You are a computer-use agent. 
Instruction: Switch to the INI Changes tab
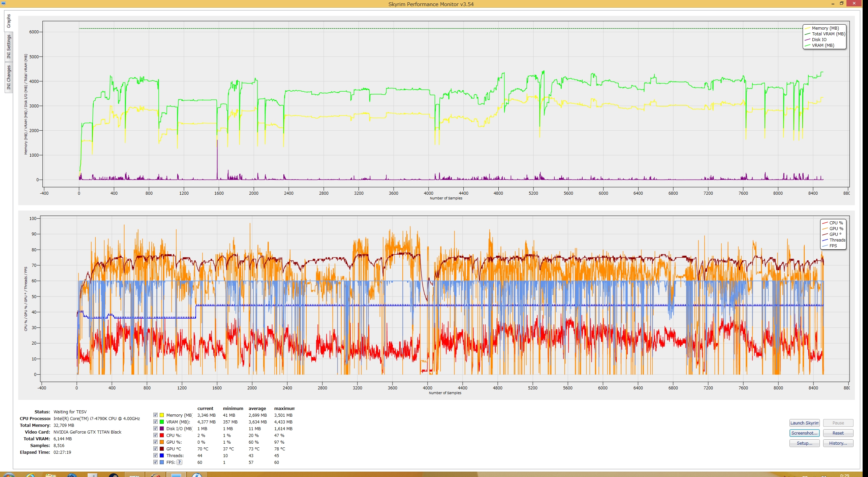(x=8, y=77)
